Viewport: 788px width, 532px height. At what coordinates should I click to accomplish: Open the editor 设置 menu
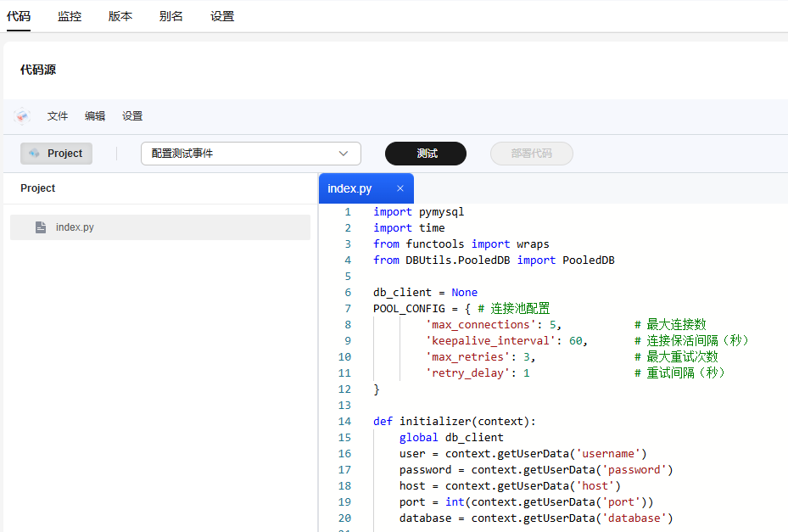tap(132, 116)
